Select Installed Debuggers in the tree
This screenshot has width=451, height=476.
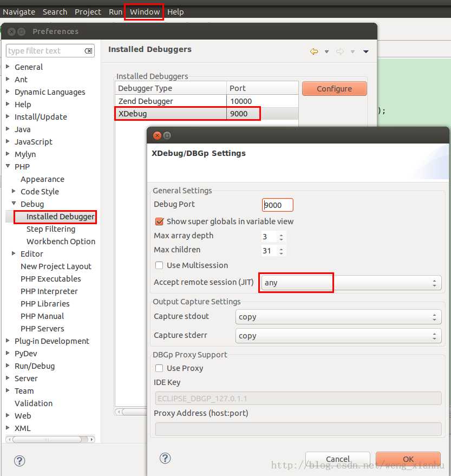60,217
